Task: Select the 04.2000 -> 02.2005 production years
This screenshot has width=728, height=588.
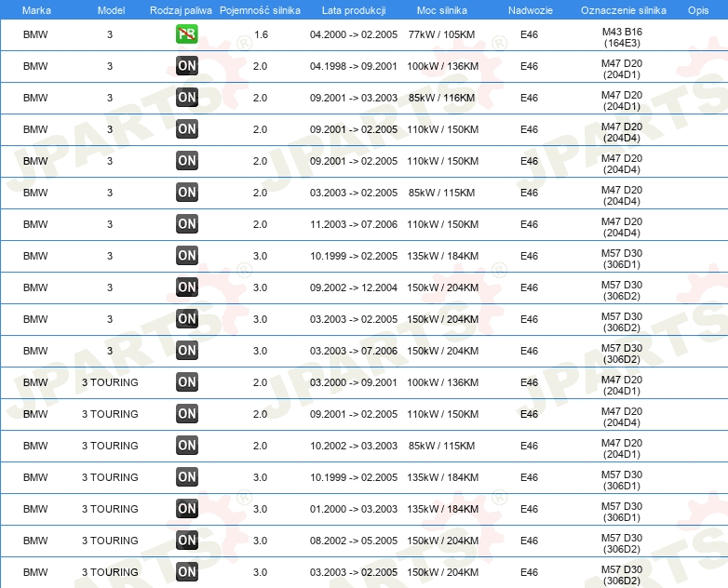Action: tap(354, 34)
